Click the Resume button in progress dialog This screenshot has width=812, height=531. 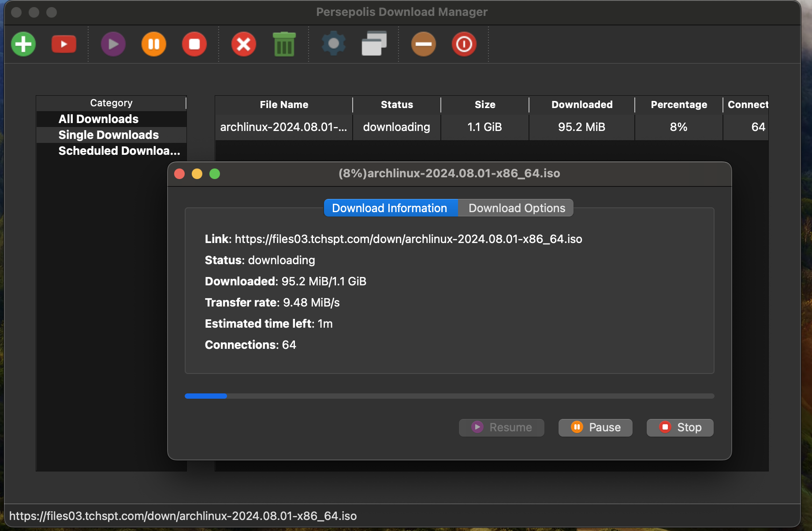click(x=502, y=427)
